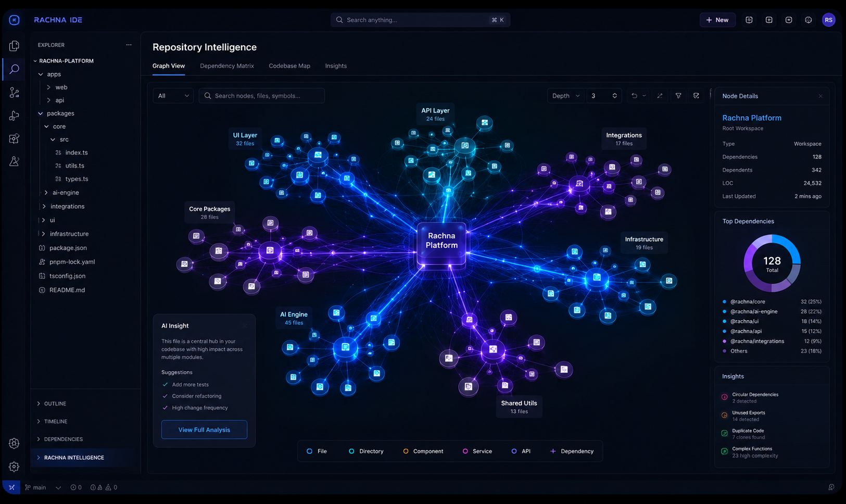Toggle API type in graph legend

[x=521, y=451]
